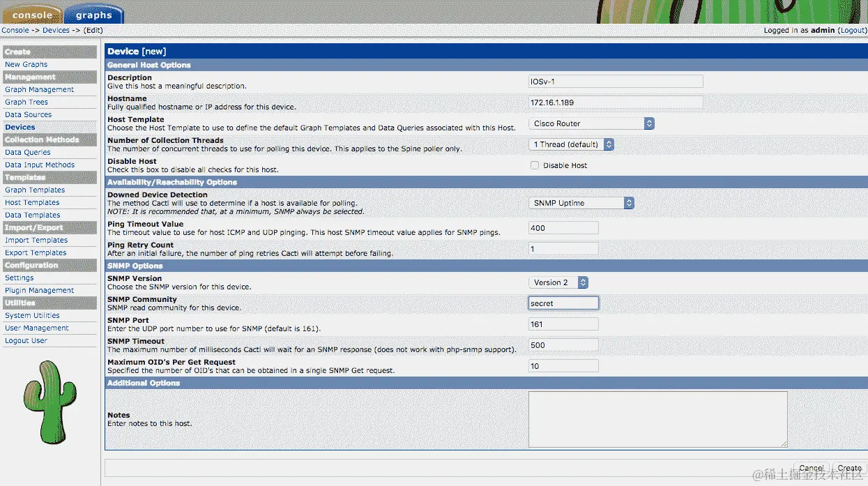Focus the Description field containing IOSv-1
The width and height of the screenshot is (868, 486).
(616, 82)
